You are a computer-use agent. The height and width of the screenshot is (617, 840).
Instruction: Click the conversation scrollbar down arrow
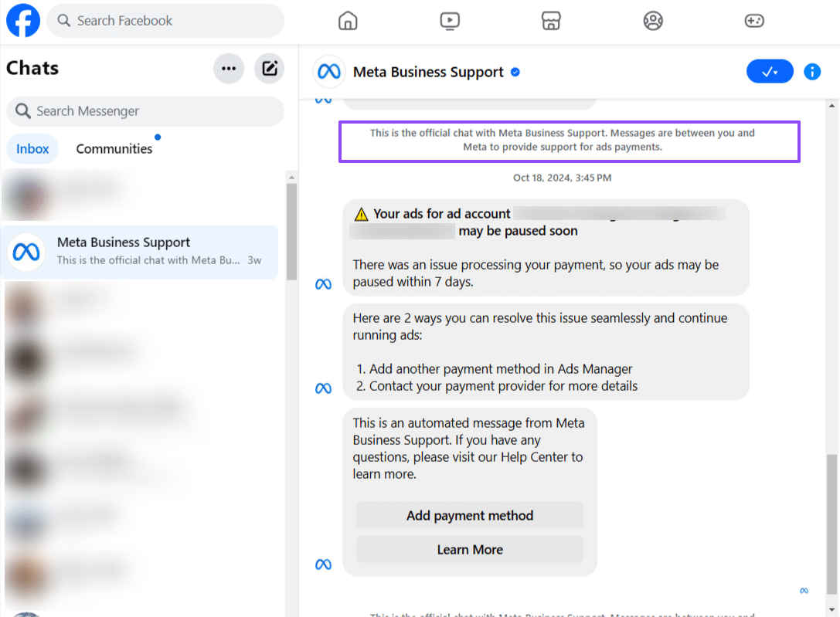[x=831, y=609]
